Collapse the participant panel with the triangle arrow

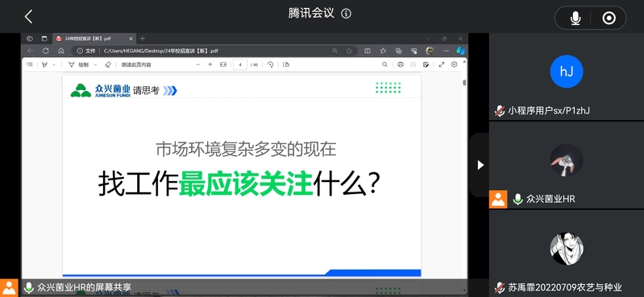point(480,165)
